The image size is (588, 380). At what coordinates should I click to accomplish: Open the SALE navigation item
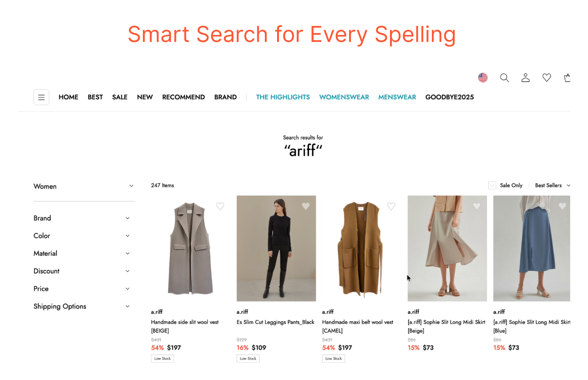[x=119, y=97]
